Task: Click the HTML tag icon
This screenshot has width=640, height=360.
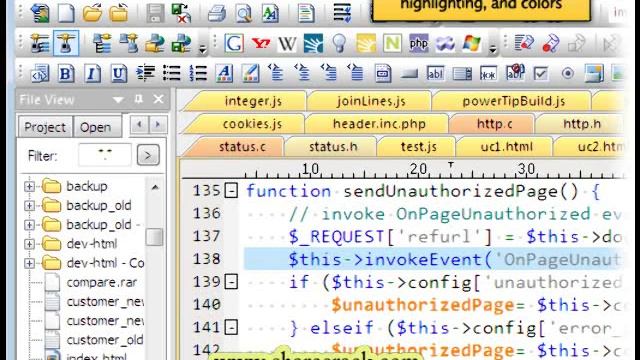Action: [40, 74]
